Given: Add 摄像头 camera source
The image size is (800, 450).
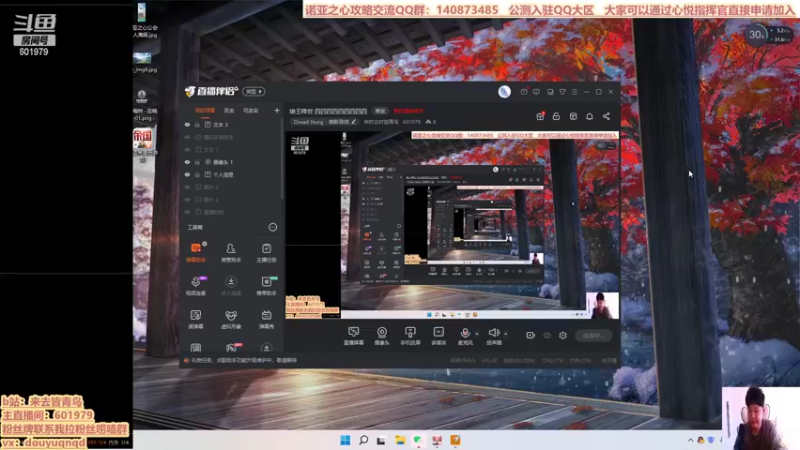Looking at the screenshot, I should [x=382, y=336].
